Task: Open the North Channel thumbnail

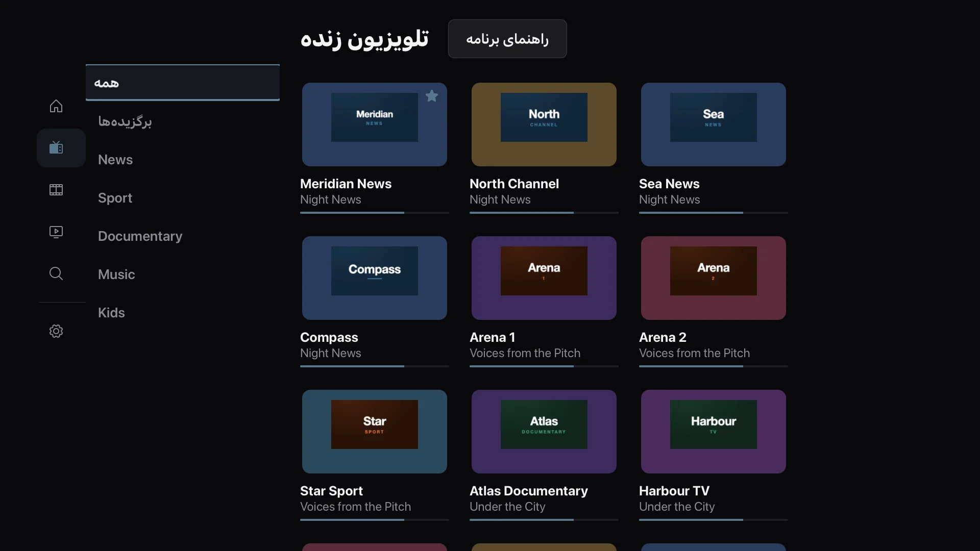Action: (x=544, y=124)
